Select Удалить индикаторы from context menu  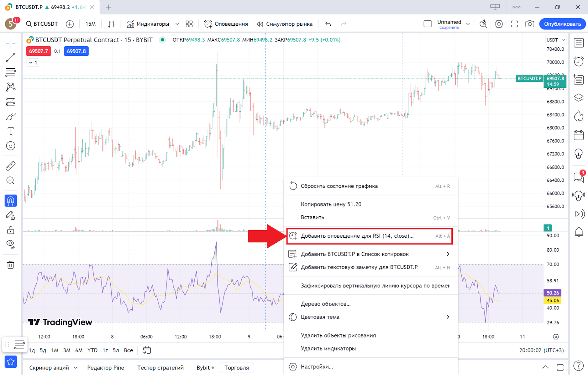pos(371,349)
